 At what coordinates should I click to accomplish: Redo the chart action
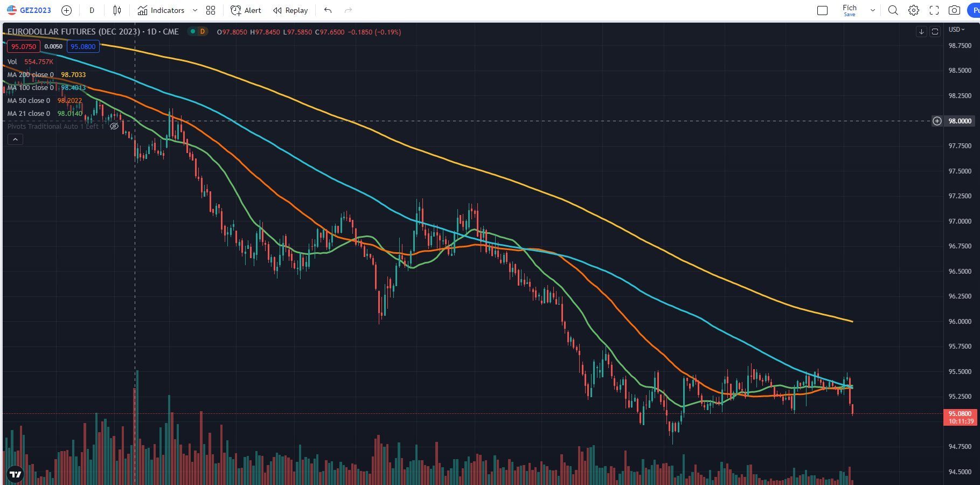click(348, 10)
